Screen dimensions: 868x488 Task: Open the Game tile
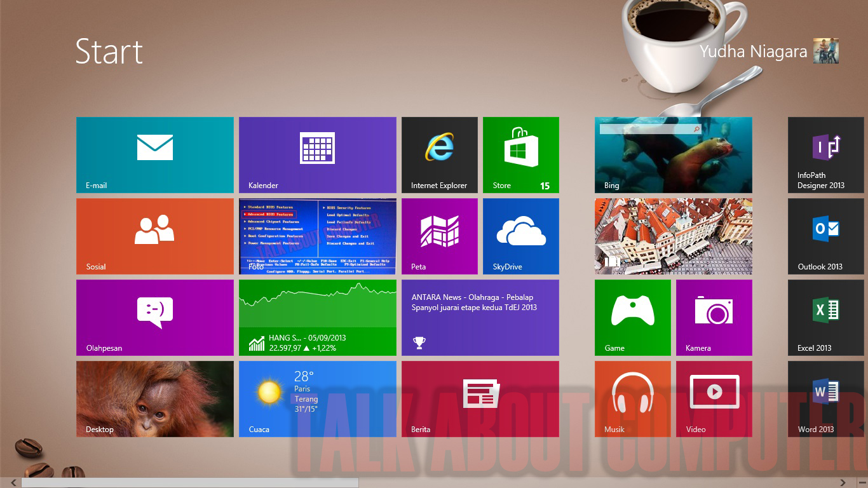point(632,318)
